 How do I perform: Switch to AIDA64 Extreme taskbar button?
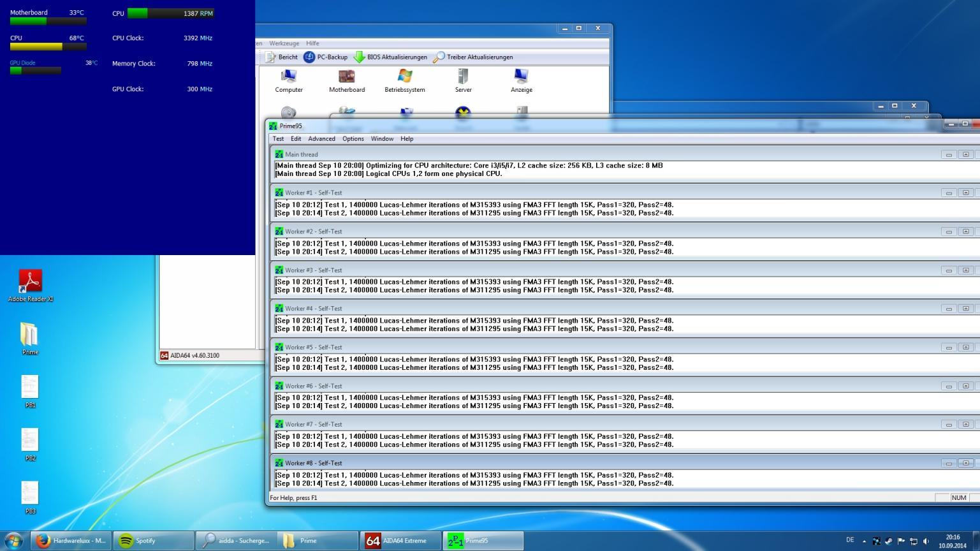pyautogui.click(x=400, y=541)
